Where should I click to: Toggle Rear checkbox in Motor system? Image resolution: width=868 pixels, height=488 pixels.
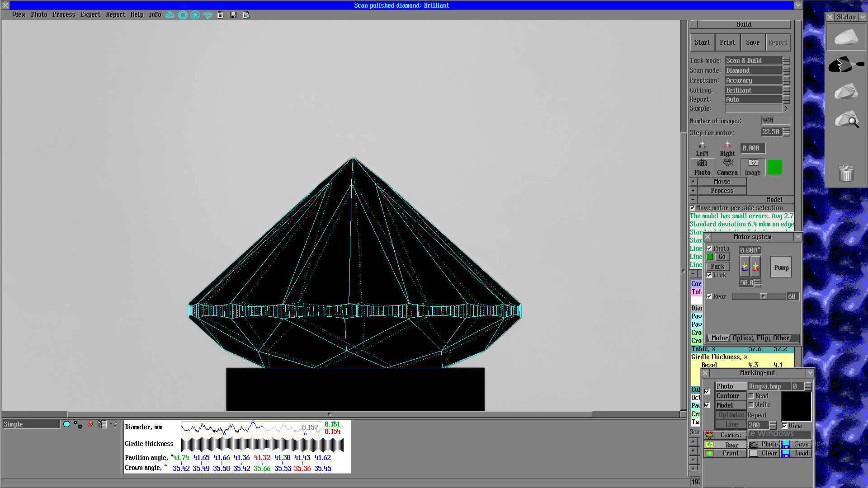(709, 296)
